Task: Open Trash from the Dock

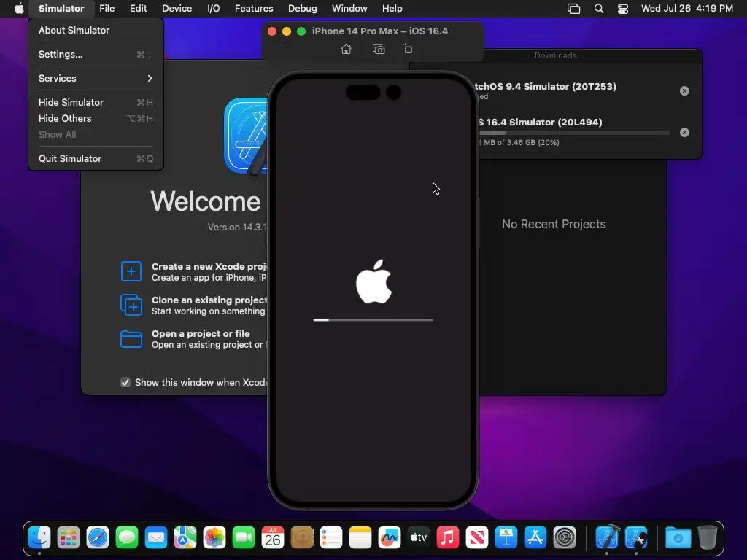Action: (x=708, y=538)
